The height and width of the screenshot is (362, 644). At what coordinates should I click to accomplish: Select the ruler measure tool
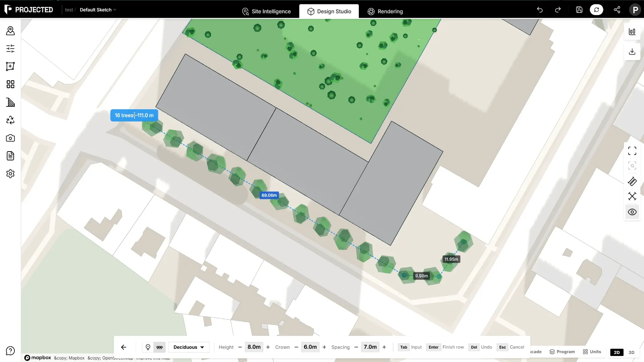coord(632,181)
